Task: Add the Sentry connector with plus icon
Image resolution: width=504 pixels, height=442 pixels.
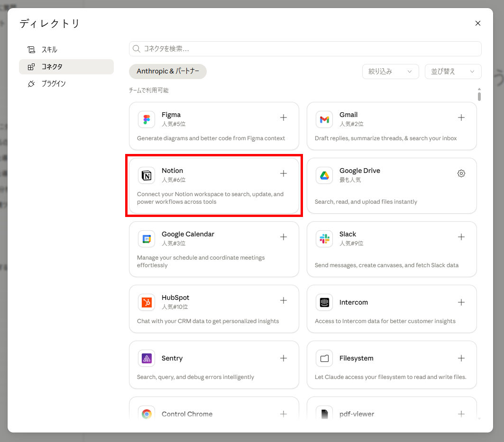Action: click(x=283, y=358)
